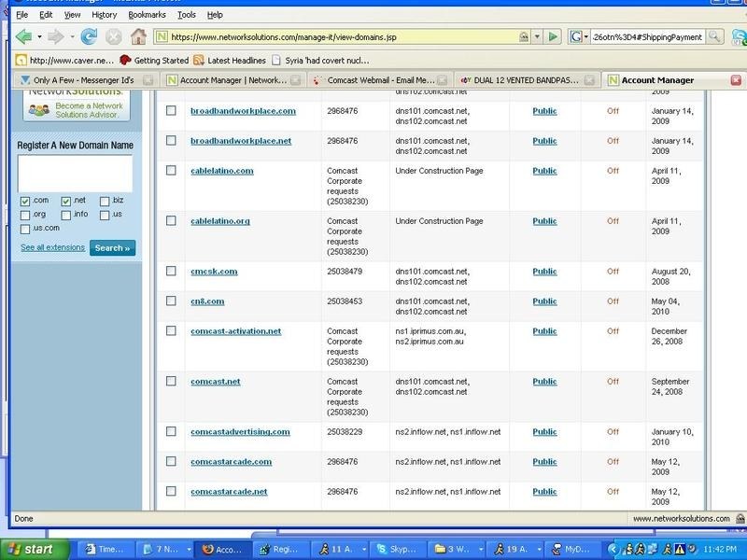Click the search magnifier icon
This screenshot has height=560, width=747.
pyautogui.click(x=714, y=36)
